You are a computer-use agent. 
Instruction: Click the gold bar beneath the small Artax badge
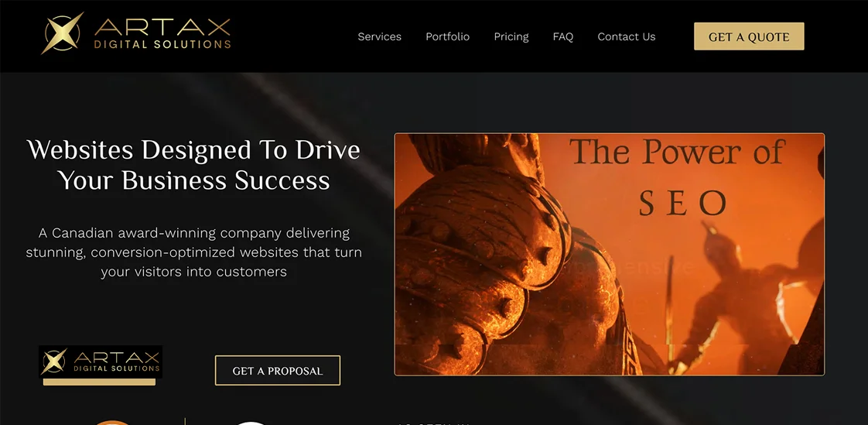[x=99, y=382]
